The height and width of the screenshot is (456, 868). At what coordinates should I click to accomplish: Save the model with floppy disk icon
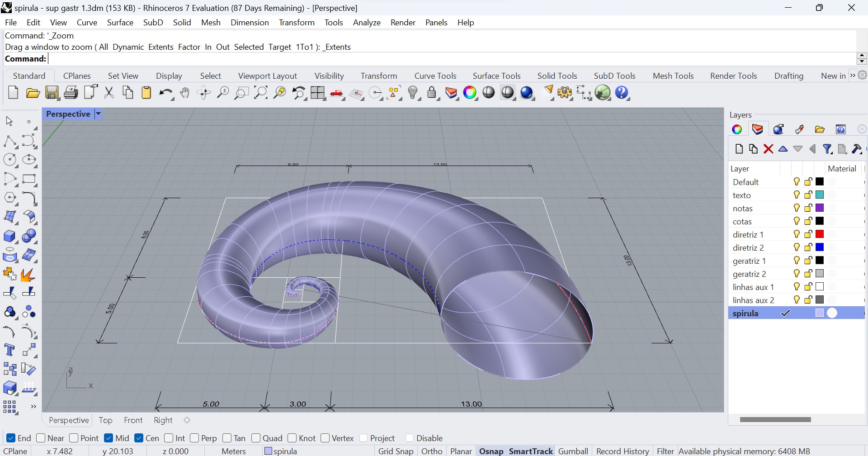[52, 93]
